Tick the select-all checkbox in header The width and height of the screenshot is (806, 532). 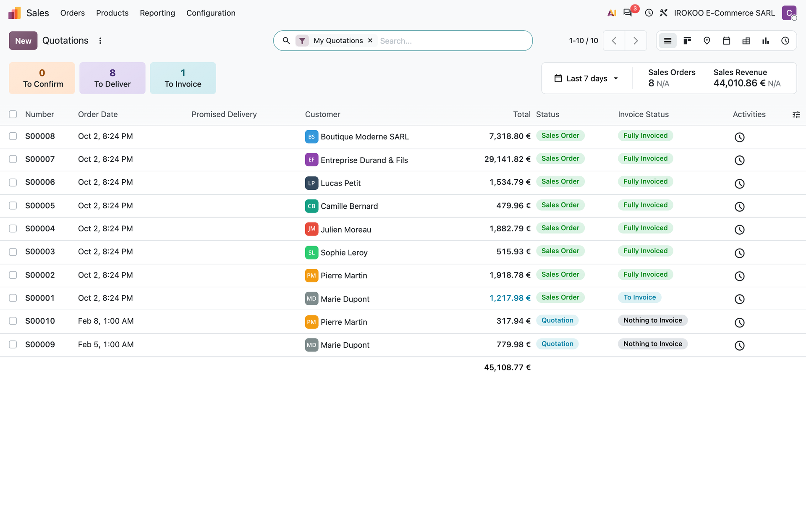click(13, 114)
